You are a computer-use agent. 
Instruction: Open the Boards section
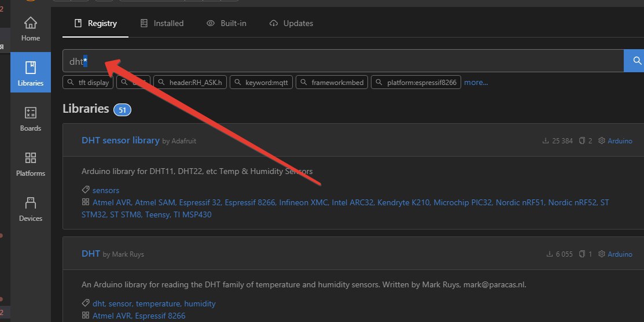(x=31, y=119)
